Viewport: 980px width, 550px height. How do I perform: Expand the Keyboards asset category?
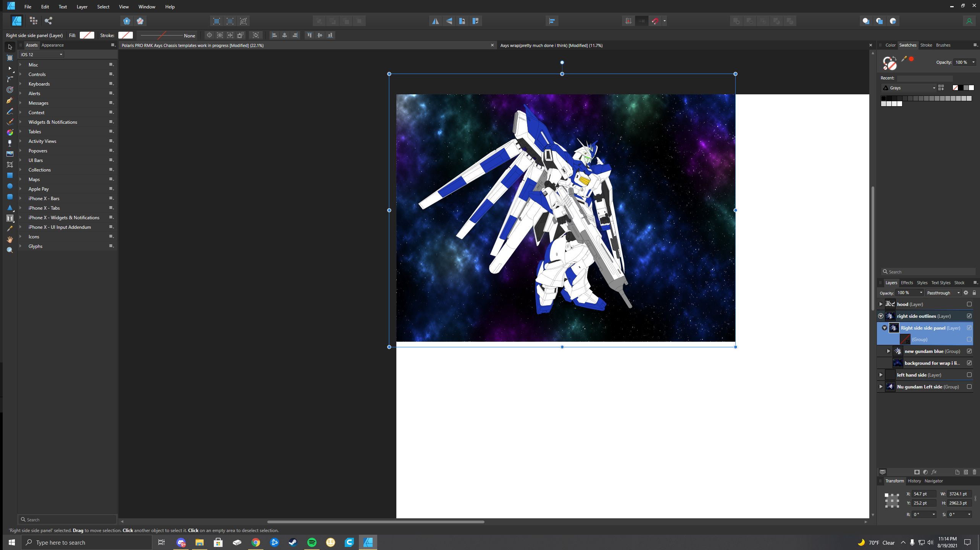(20, 84)
